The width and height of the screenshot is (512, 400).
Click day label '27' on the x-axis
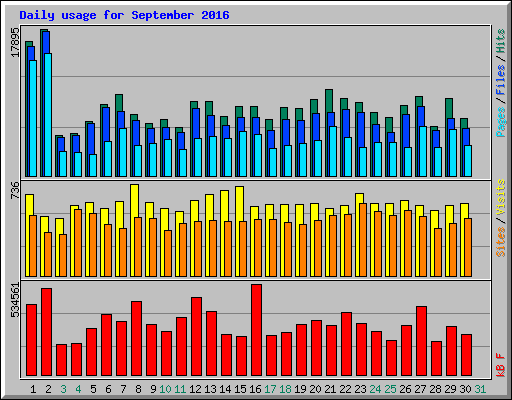click(420, 389)
